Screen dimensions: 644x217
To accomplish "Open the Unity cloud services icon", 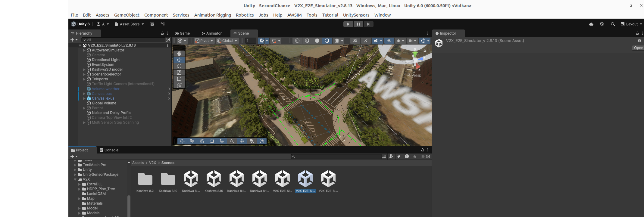I will pos(591,24).
